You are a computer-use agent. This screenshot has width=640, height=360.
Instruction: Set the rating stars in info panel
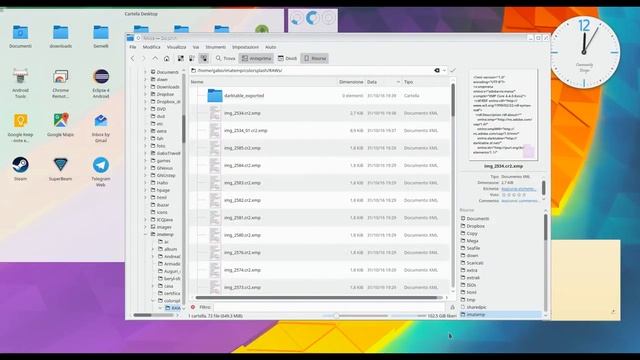coord(513,195)
